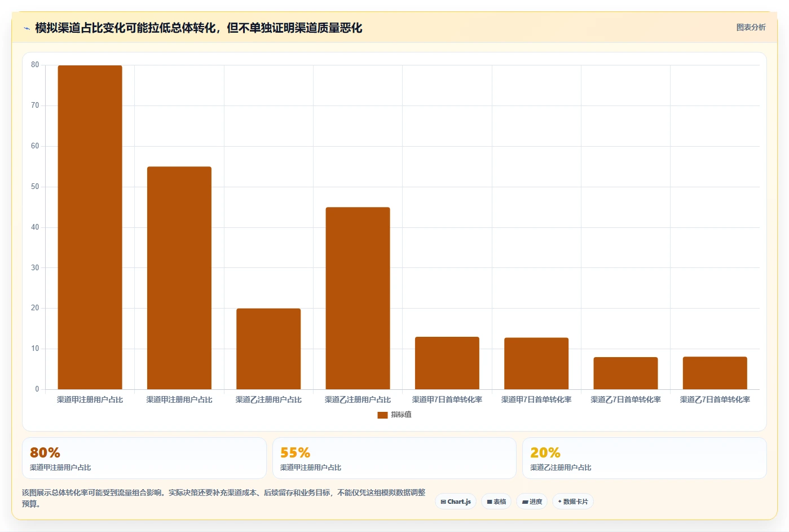
Task: Click the 指标值 legend label
Action: 401,415
